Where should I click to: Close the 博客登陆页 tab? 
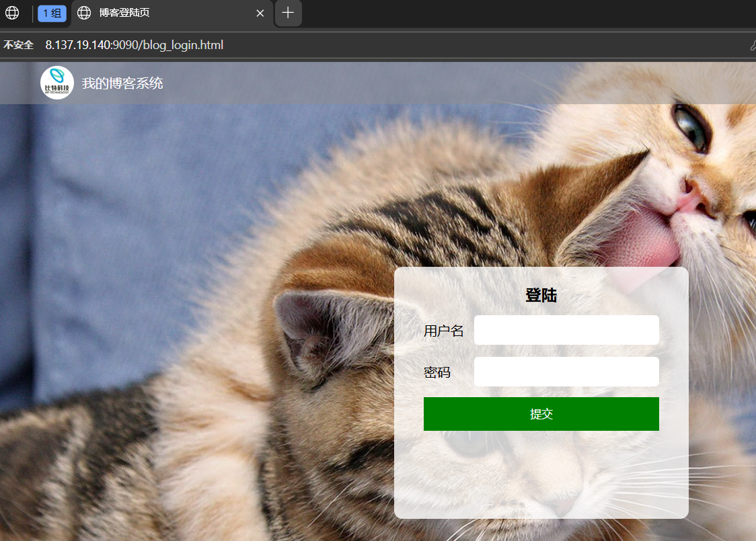point(260,13)
